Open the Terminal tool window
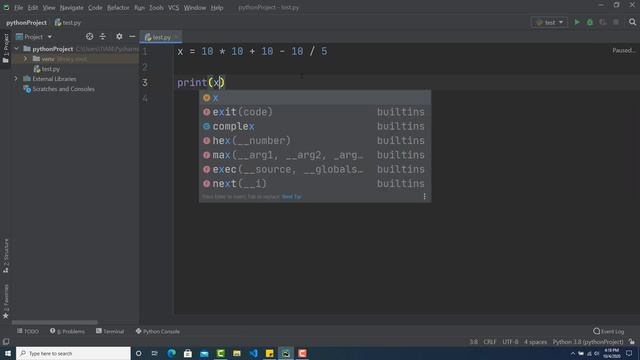Viewport: 640px width, 360px height. coord(110,331)
